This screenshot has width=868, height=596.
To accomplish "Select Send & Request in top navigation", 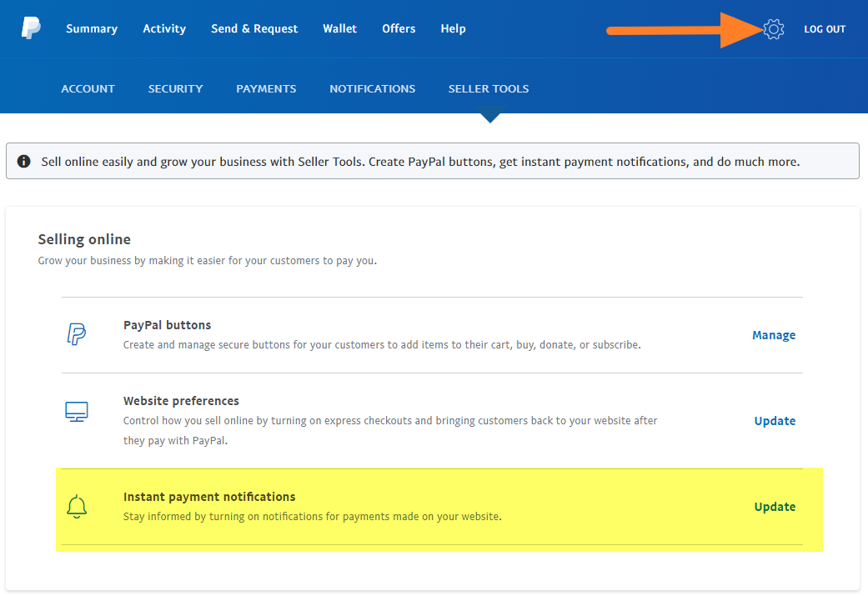I will click(254, 28).
